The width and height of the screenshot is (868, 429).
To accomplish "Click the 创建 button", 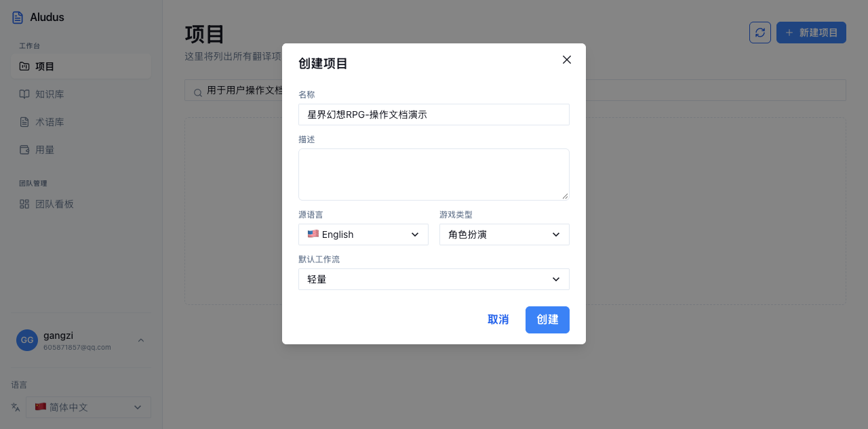I will tap(547, 320).
